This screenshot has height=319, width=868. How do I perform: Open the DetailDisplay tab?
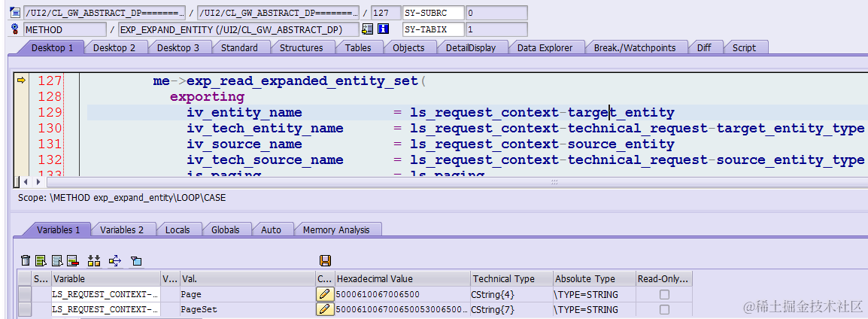coord(471,47)
